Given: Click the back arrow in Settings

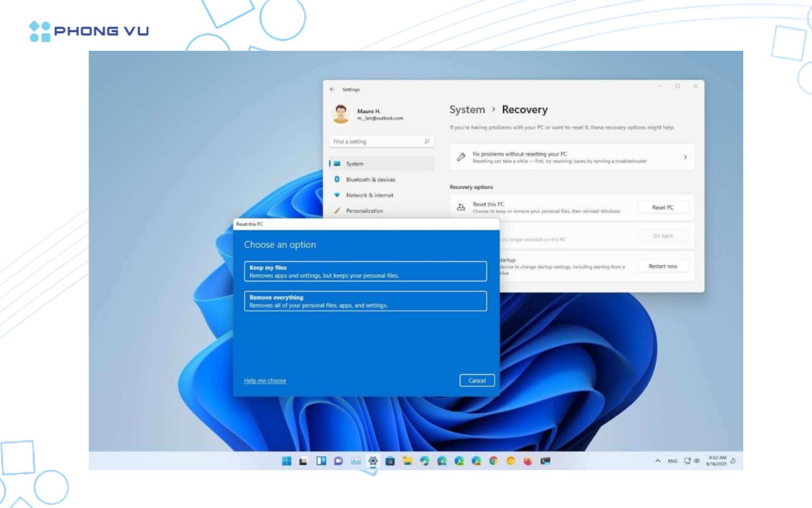Looking at the screenshot, I should pos(332,89).
